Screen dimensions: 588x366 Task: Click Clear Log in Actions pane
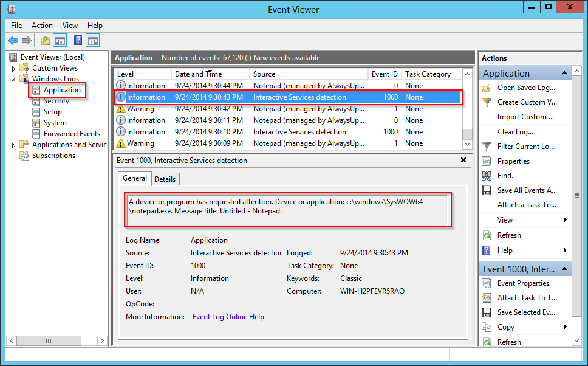tap(515, 132)
